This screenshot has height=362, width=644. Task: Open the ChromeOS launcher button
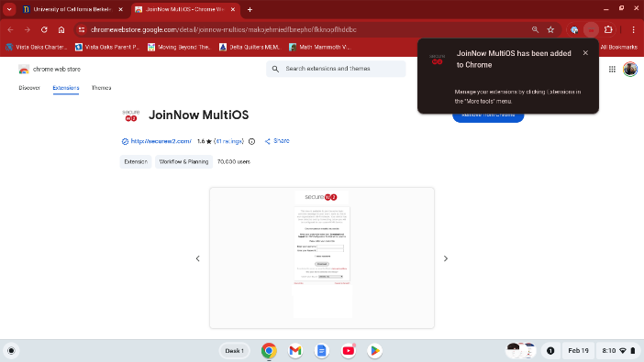[x=11, y=351]
